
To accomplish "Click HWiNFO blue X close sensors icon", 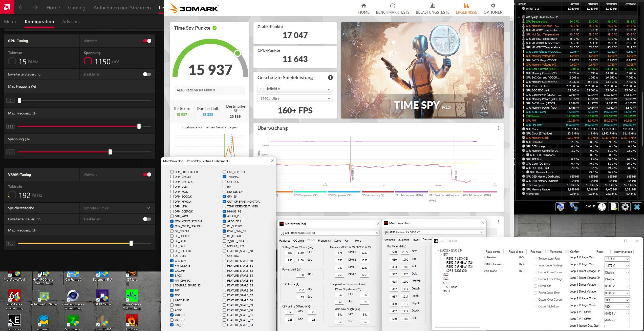I will [x=637, y=207].
